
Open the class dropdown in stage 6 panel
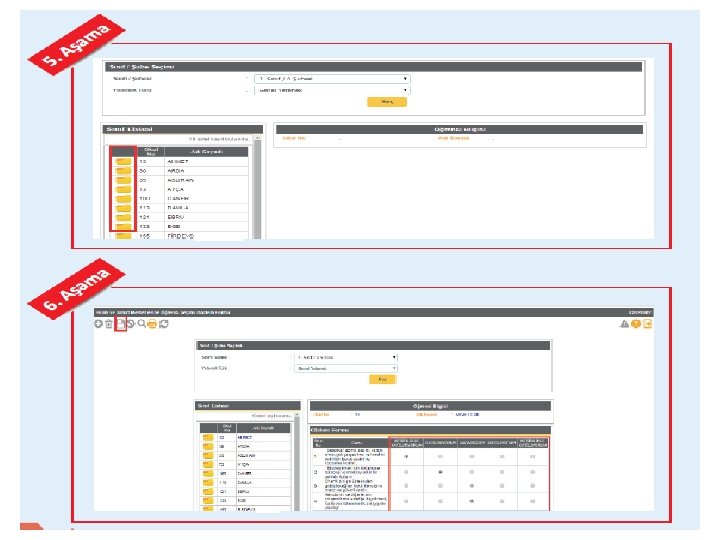pos(346,357)
